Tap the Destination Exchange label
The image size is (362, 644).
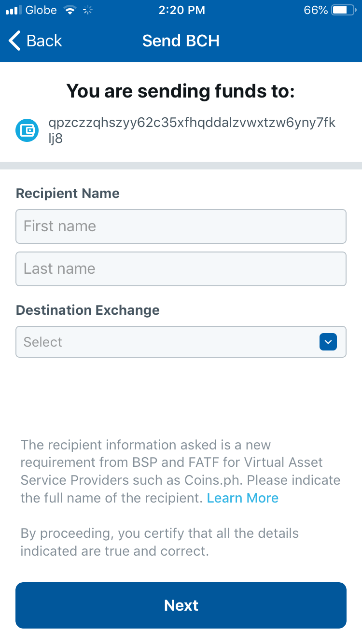click(x=88, y=310)
